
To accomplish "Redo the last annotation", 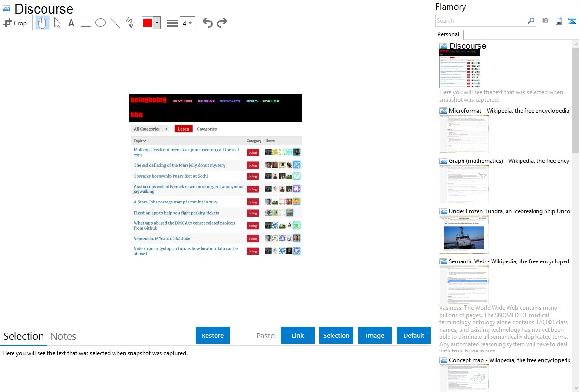I will pos(222,23).
